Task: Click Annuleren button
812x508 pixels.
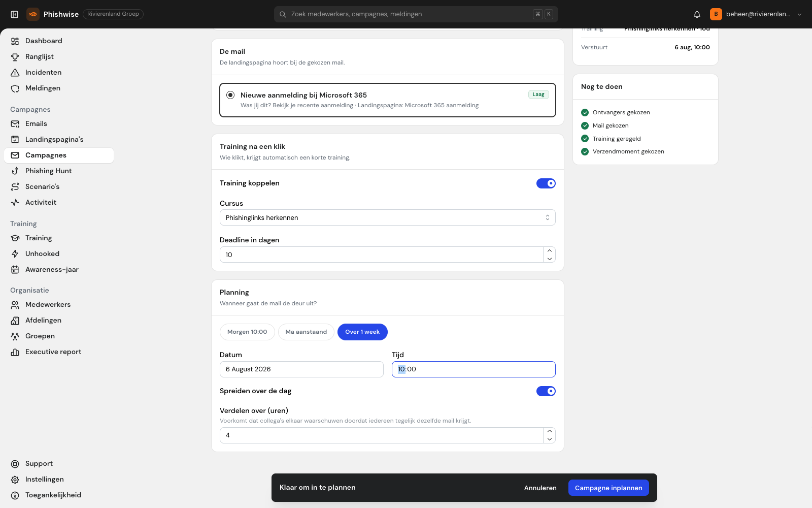Action: (x=540, y=488)
